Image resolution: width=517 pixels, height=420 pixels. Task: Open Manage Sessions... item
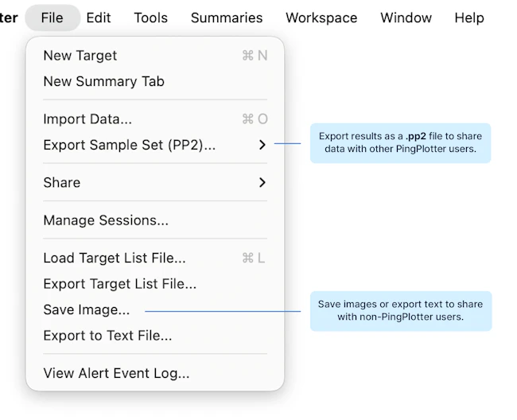pyautogui.click(x=155, y=220)
